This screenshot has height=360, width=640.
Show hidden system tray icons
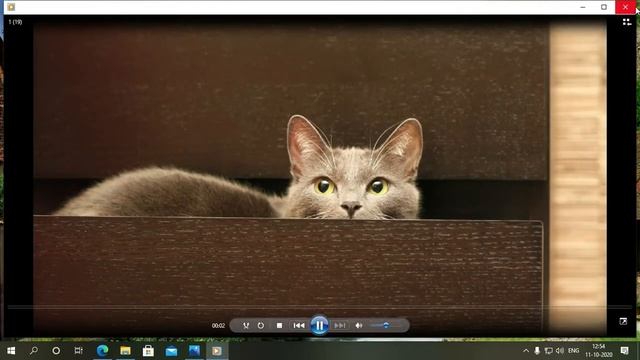pos(526,351)
